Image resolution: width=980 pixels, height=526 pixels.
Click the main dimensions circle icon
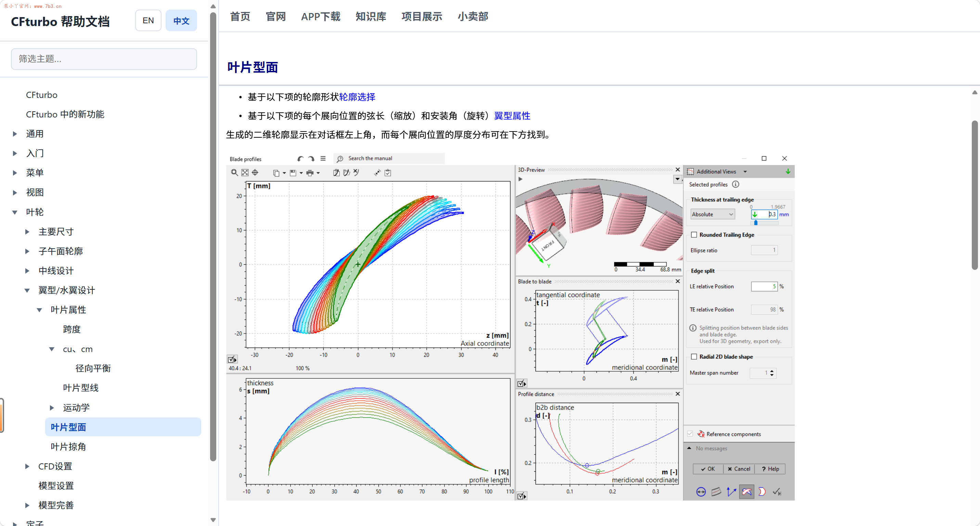tap(701, 492)
